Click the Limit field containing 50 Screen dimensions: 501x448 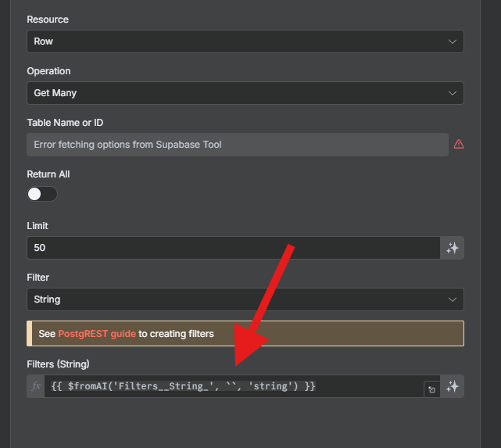pyautogui.click(x=234, y=248)
